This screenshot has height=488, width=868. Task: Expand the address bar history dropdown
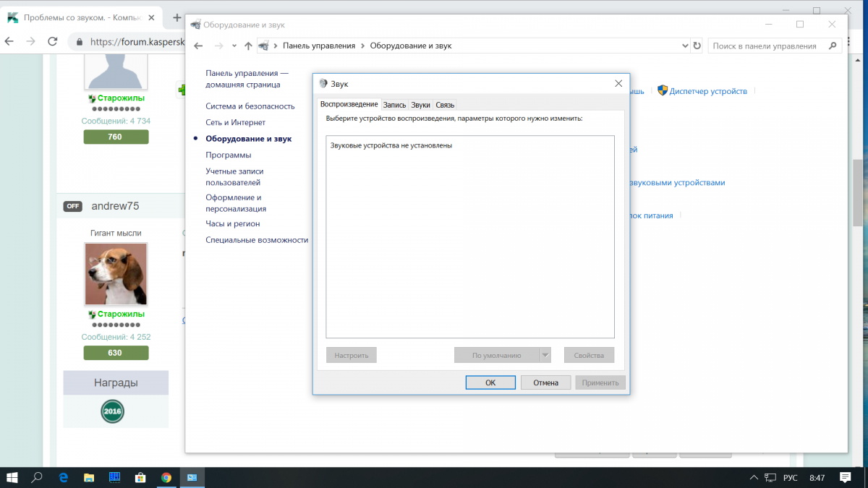click(x=685, y=46)
